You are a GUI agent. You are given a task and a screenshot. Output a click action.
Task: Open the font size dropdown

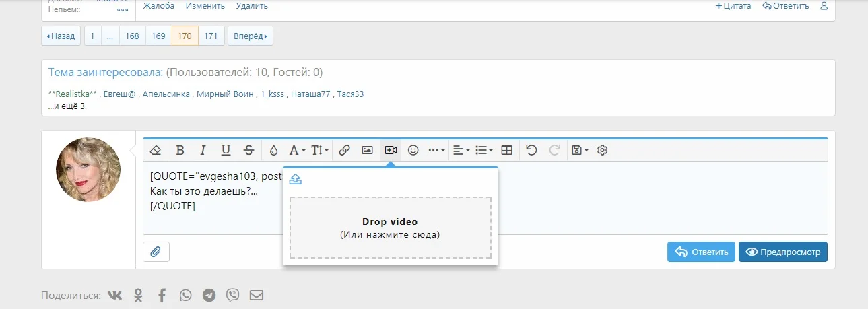coord(321,150)
